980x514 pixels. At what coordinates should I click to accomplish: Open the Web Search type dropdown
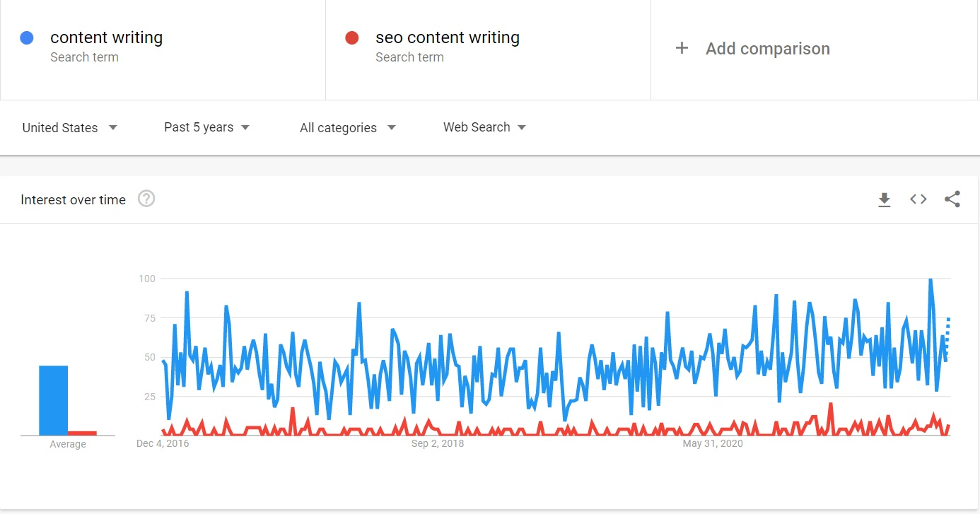[x=485, y=127]
